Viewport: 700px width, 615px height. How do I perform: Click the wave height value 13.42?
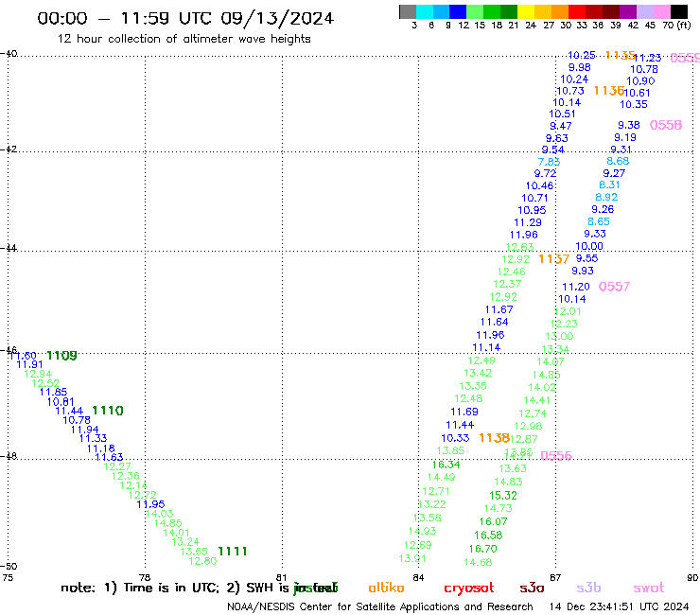[x=478, y=373]
